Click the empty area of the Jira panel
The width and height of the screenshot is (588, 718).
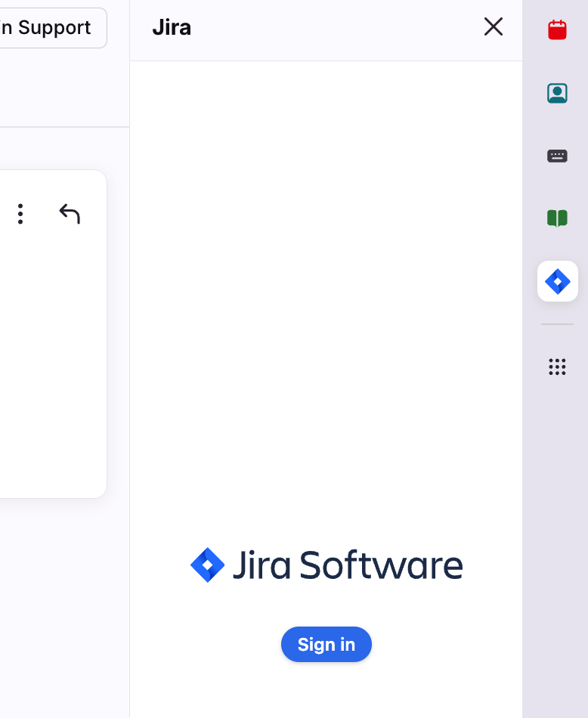(x=326, y=302)
